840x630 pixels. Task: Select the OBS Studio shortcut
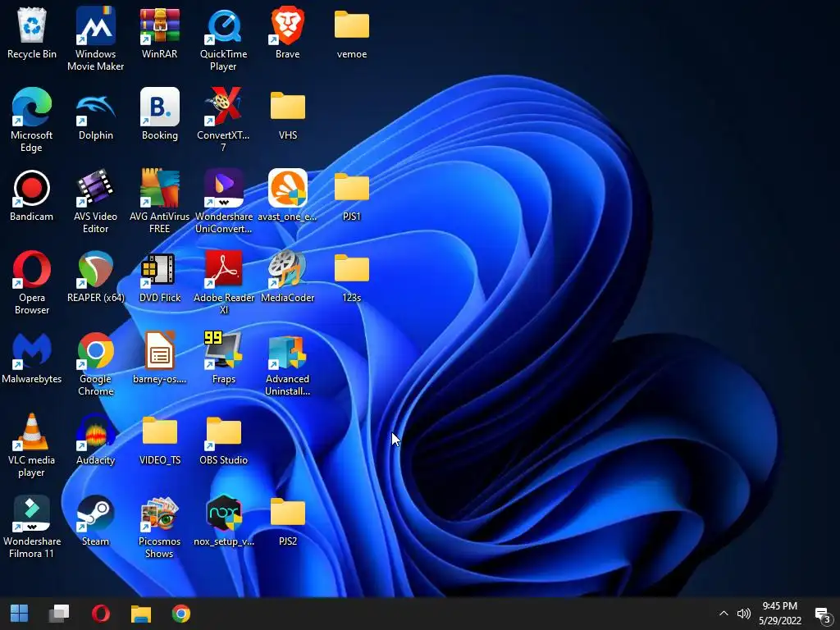pos(223,441)
